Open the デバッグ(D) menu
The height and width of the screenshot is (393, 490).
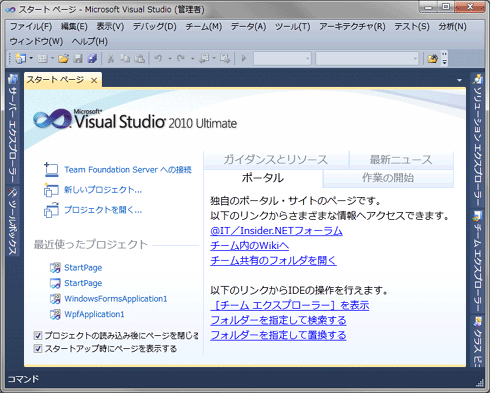pos(155,27)
